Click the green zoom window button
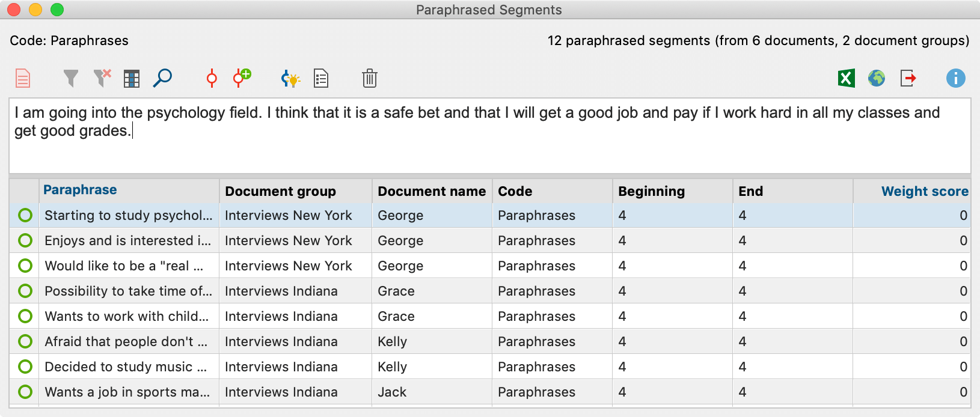This screenshot has width=980, height=417. (57, 10)
